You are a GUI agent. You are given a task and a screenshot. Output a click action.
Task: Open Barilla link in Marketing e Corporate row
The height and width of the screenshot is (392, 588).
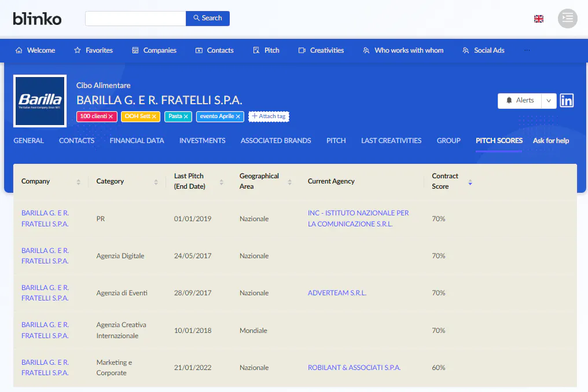pos(45,368)
